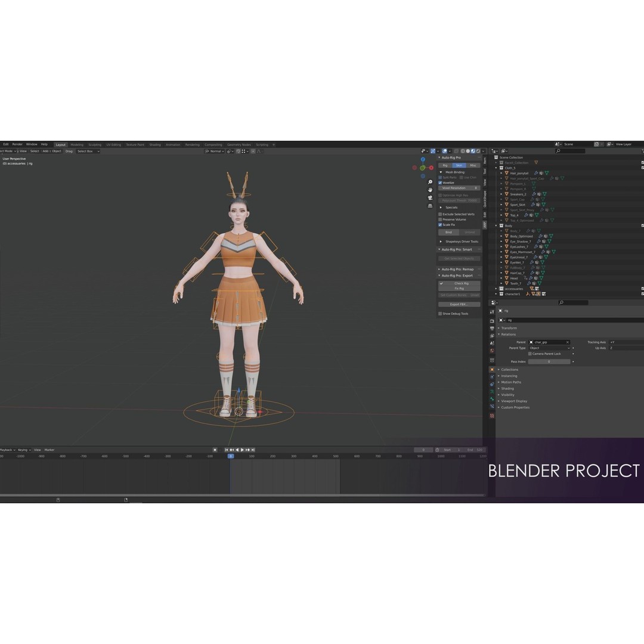
Task: Open the Scene properties tab icon
Action: pyautogui.click(x=492, y=343)
